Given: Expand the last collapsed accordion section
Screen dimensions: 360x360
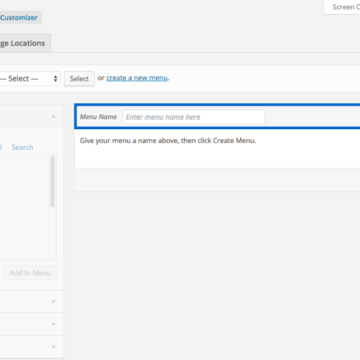Looking at the screenshot, I should [53, 347].
